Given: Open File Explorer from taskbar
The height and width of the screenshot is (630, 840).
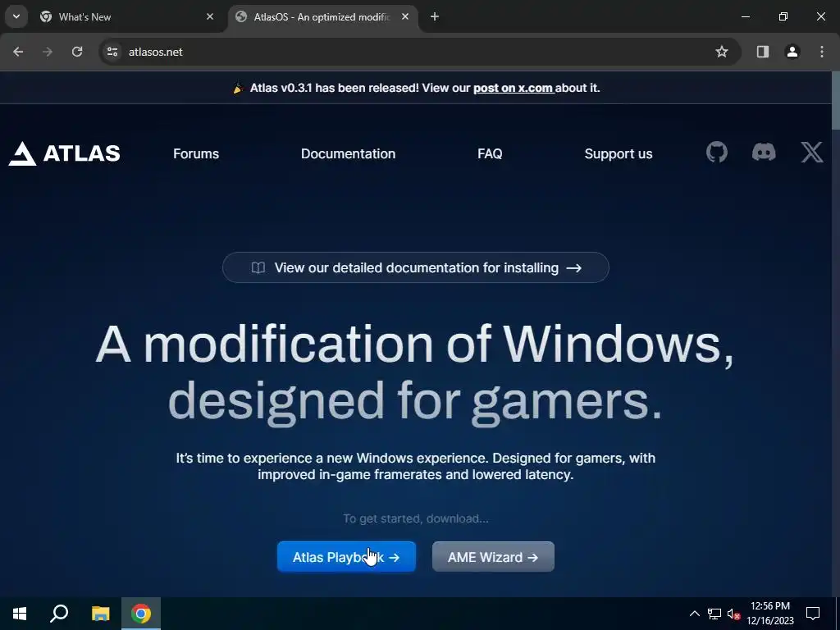Looking at the screenshot, I should click(100, 614).
